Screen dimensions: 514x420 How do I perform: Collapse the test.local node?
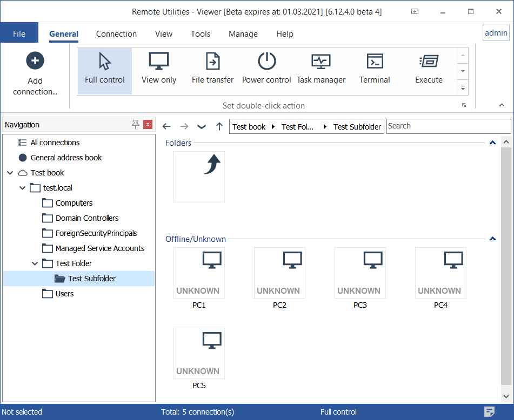coord(22,187)
